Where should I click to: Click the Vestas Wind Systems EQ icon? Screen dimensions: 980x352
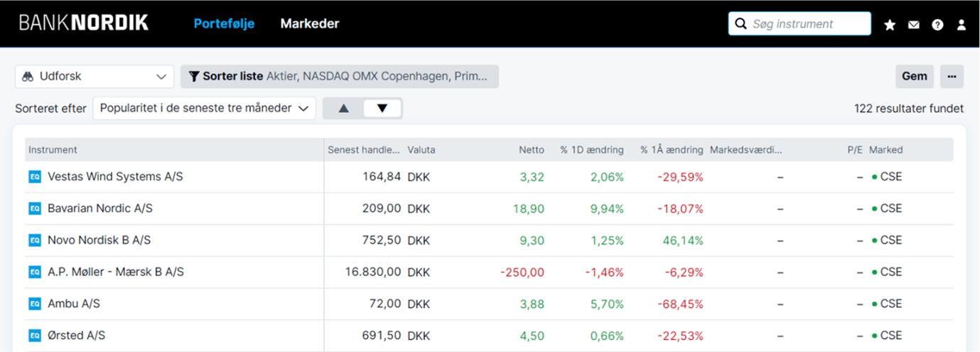pos(35,177)
